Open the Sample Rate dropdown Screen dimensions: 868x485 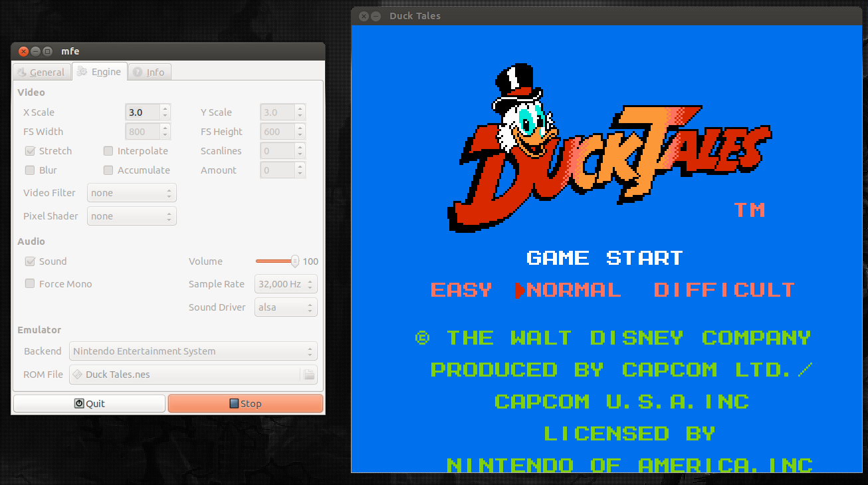pos(286,284)
